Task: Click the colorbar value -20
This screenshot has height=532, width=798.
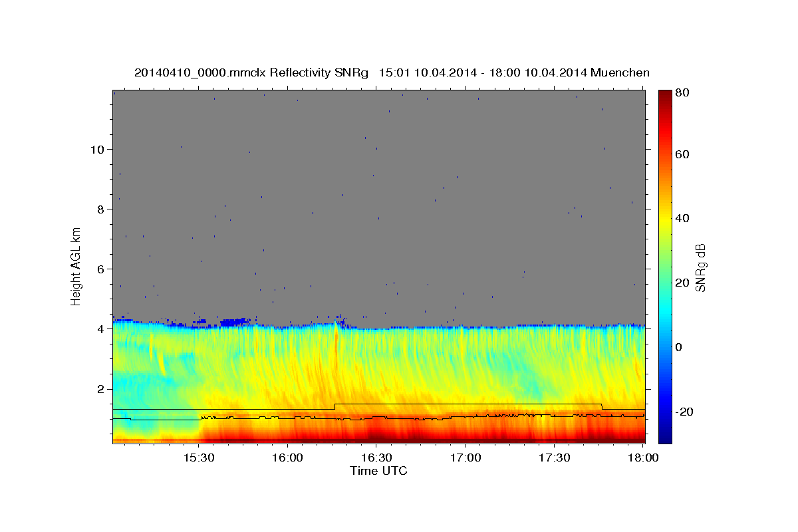Action: pyautogui.click(x=684, y=412)
